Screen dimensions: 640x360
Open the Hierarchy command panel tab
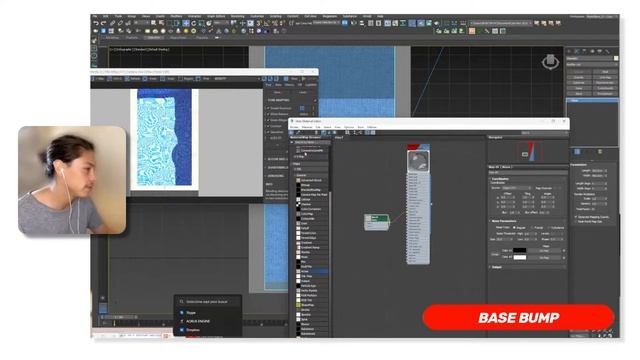584,51
